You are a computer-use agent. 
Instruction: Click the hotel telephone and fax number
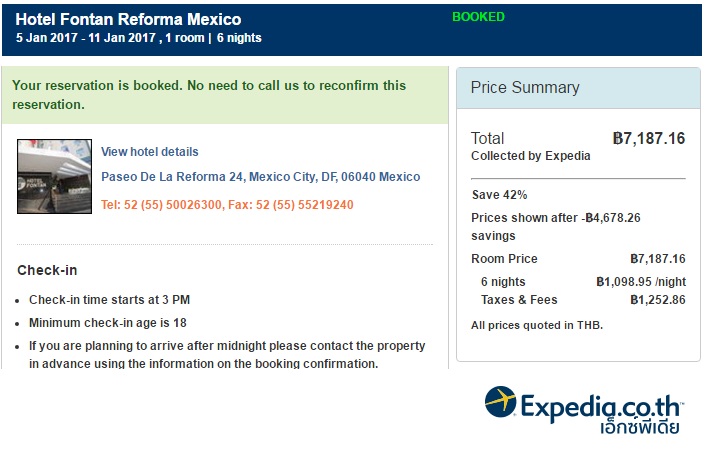click(x=227, y=205)
